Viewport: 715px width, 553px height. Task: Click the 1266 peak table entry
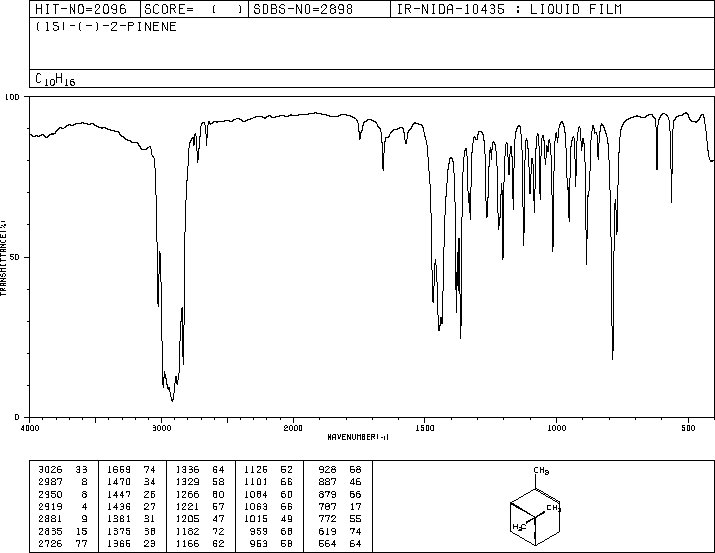pyautogui.click(x=200, y=495)
